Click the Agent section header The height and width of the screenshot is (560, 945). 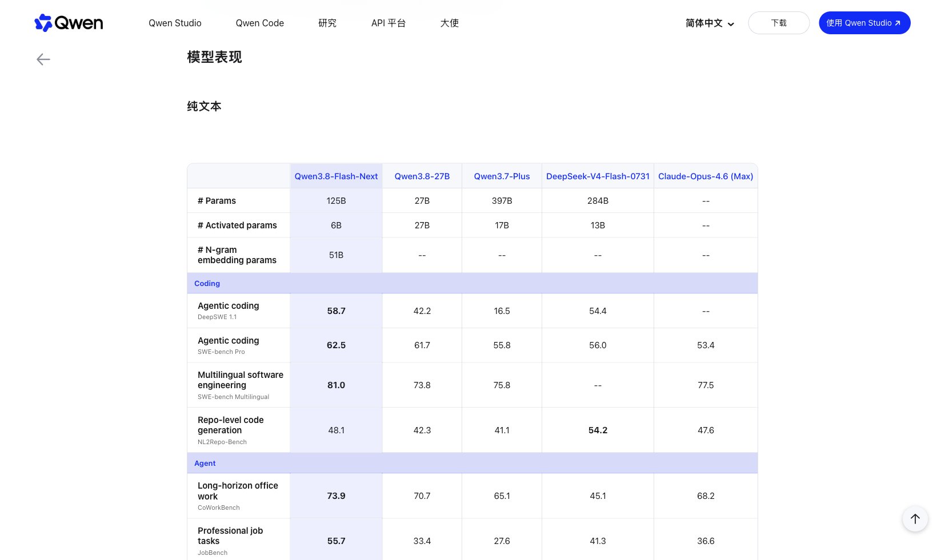click(205, 463)
